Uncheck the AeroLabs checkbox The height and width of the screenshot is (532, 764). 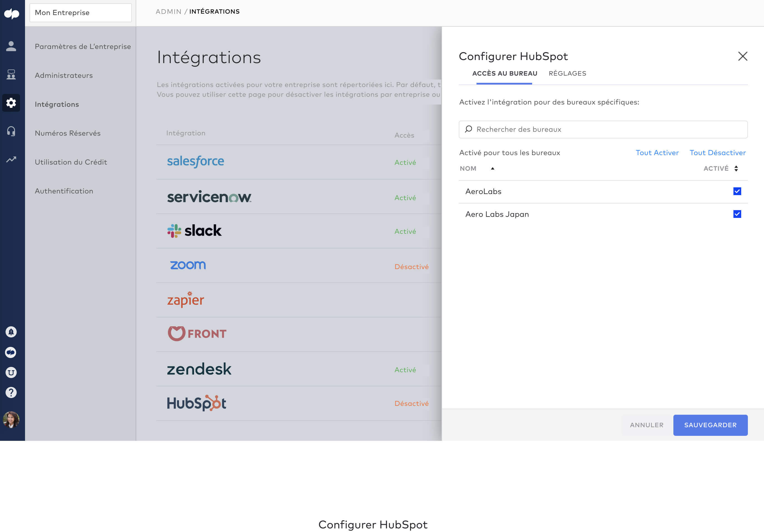point(737,191)
